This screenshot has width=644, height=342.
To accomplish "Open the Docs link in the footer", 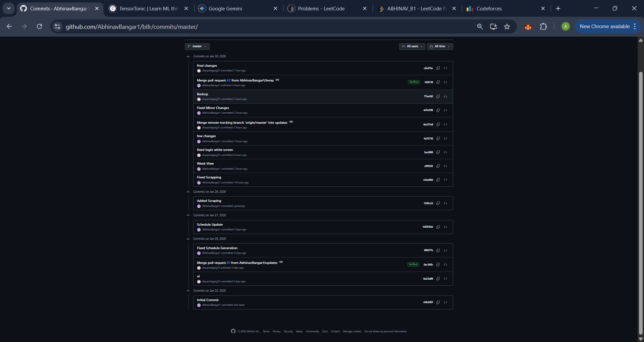I will [325, 331].
